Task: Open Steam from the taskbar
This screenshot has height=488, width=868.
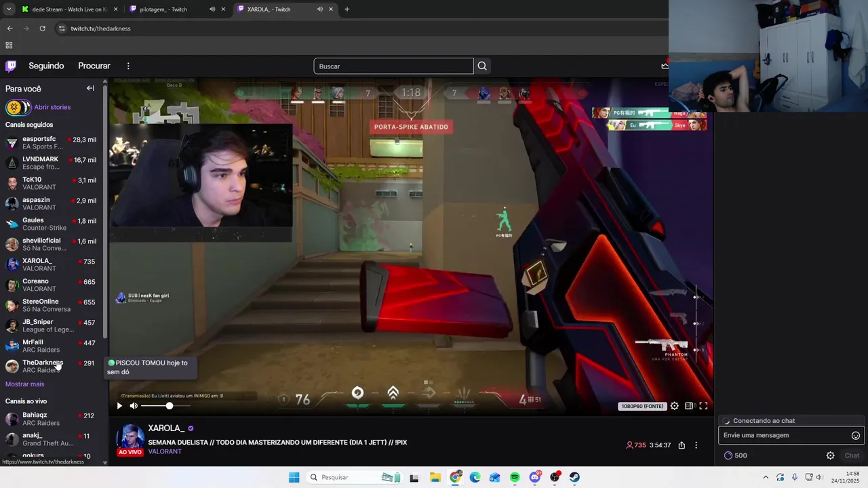Action: (574, 477)
